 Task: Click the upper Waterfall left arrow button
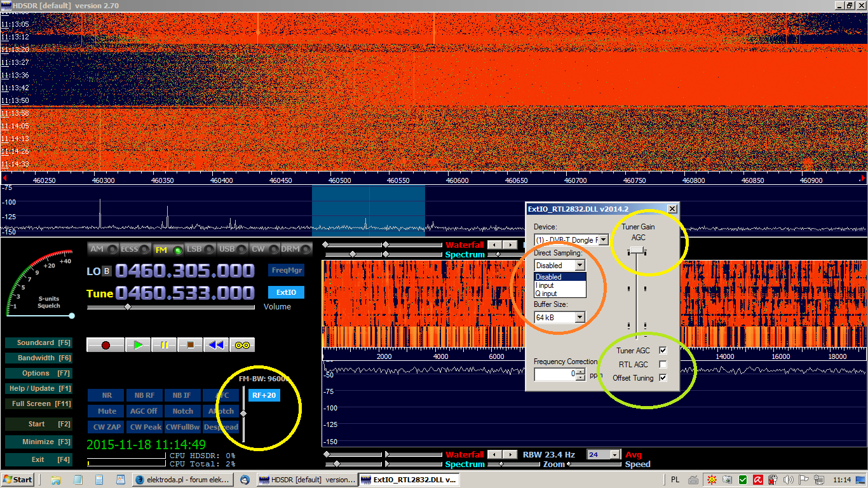click(495, 245)
